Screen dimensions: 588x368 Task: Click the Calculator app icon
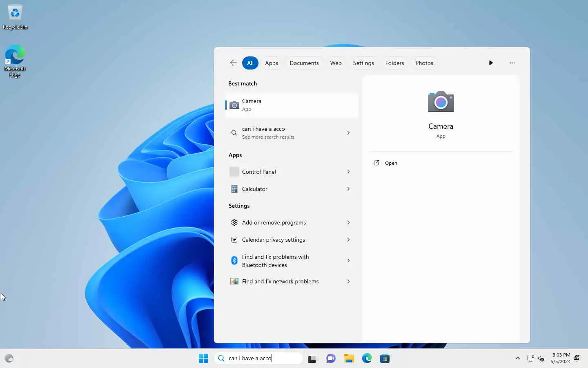(234, 189)
